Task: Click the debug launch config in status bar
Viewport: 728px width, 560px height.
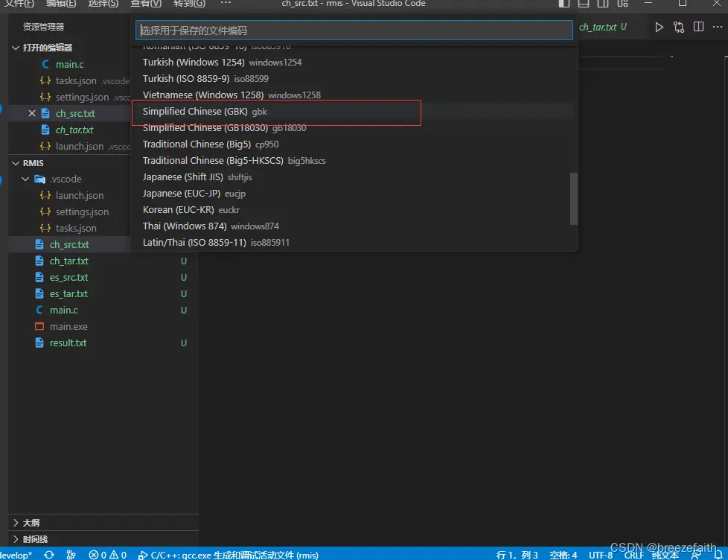Action: point(228,555)
